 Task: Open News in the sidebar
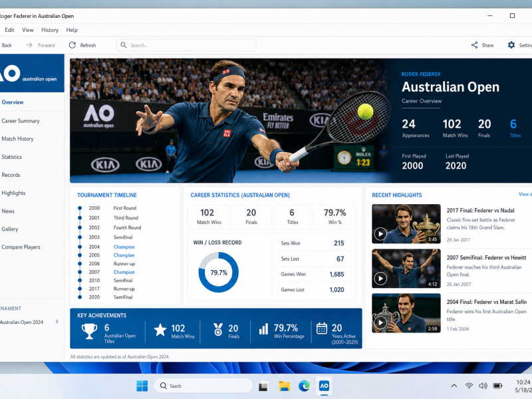pyautogui.click(x=8, y=211)
